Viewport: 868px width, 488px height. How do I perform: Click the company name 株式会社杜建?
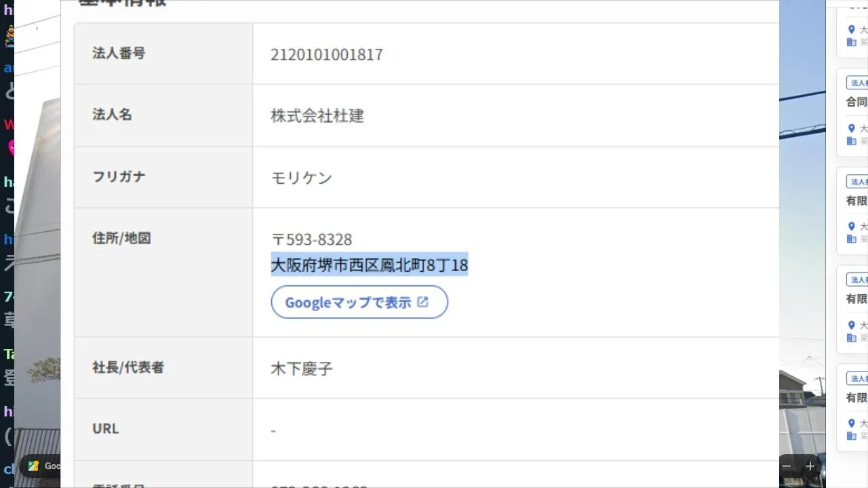(317, 116)
